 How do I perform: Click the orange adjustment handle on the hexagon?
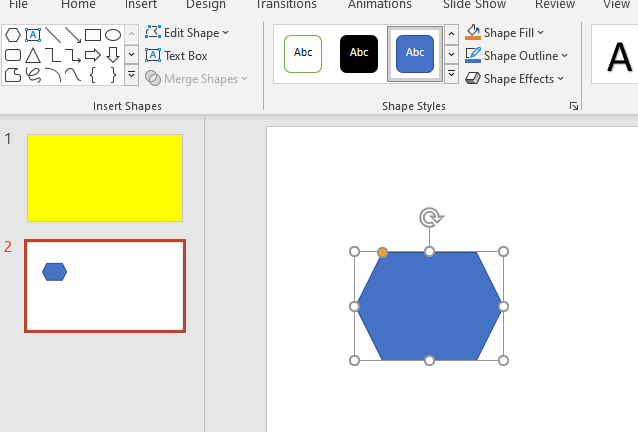[383, 252]
